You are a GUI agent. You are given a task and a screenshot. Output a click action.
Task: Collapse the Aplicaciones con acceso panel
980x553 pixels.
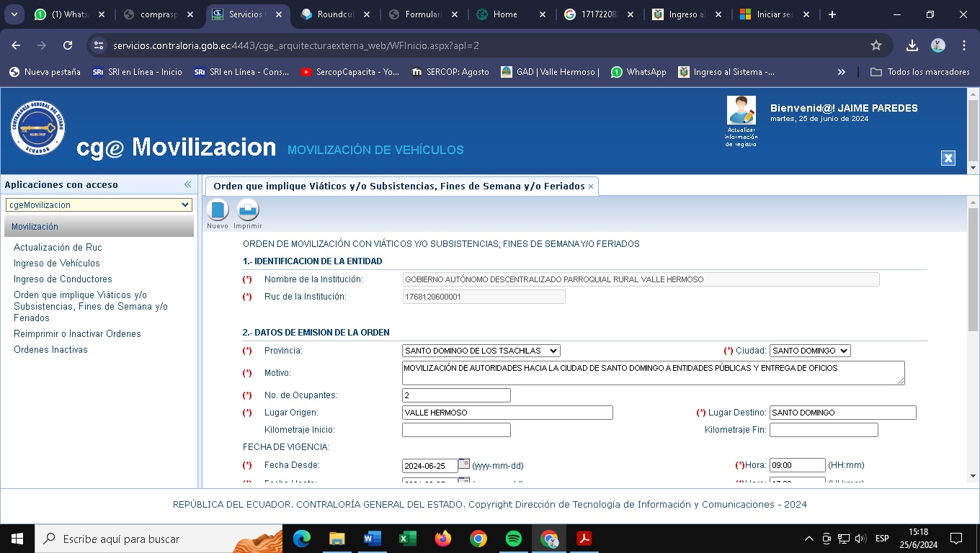click(188, 184)
